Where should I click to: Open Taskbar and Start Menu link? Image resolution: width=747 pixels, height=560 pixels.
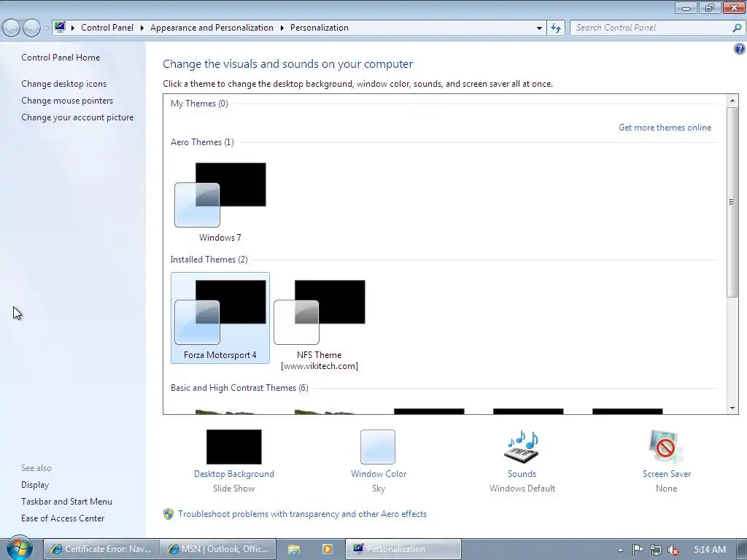coord(66,502)
